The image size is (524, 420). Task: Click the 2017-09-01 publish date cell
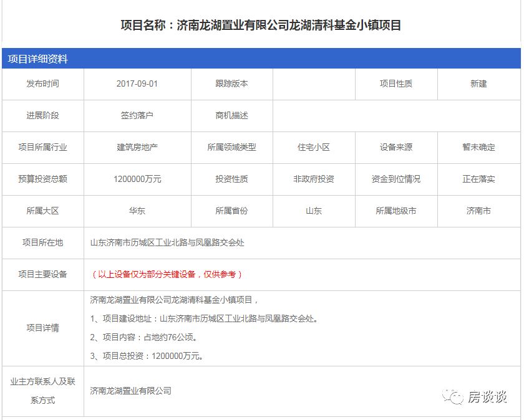click(137, 84)
